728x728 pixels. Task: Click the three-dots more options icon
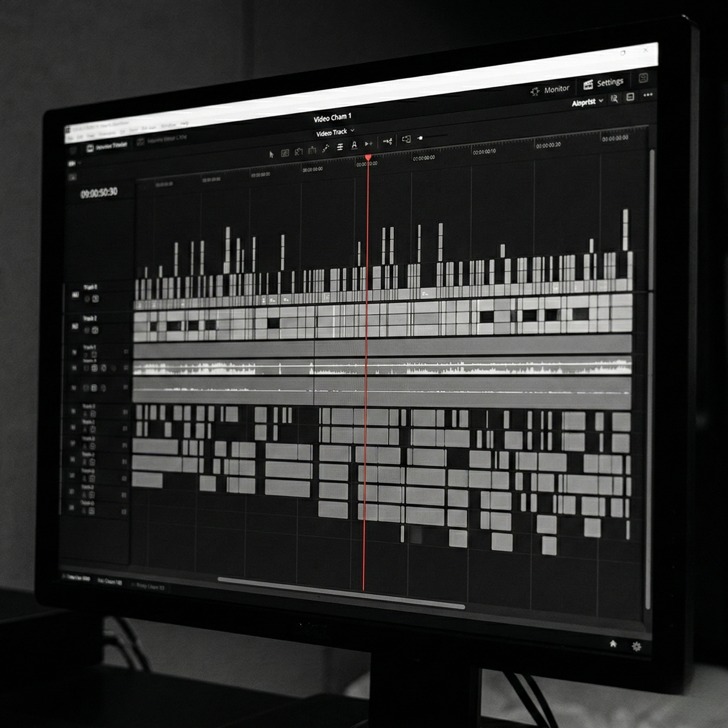tap(648, 95)
